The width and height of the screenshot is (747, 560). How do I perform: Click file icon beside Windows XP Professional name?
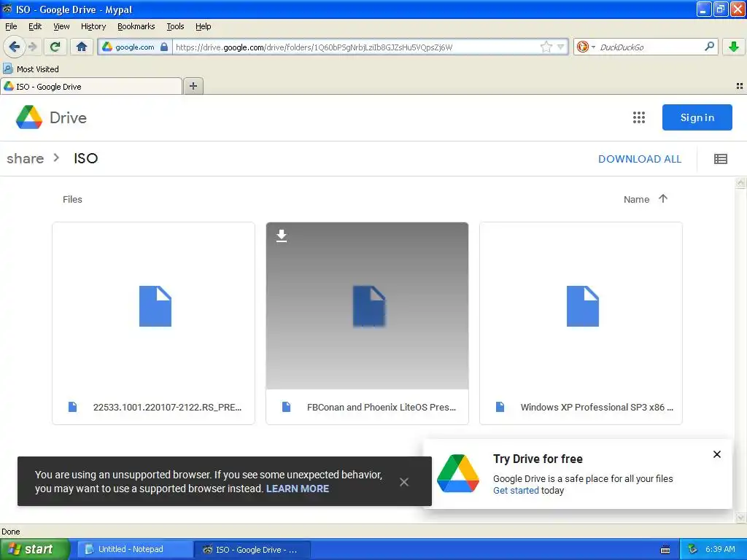(x=500, y=407)
